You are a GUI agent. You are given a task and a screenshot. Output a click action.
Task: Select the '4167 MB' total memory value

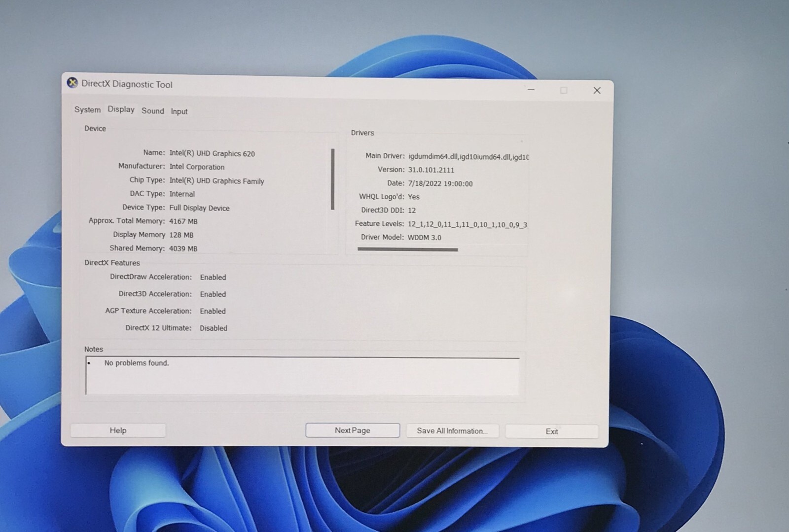pyautogui.click(x=183, y=221)
